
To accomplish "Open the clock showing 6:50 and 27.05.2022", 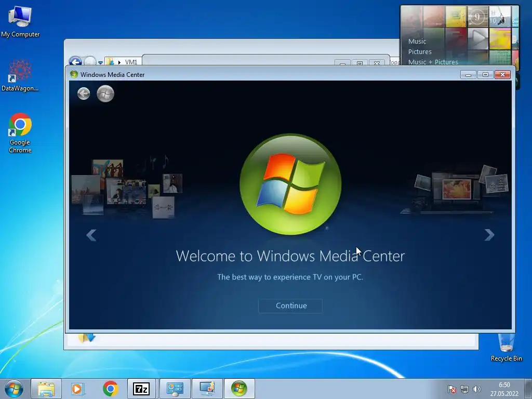I will click(x=504, y=389).
